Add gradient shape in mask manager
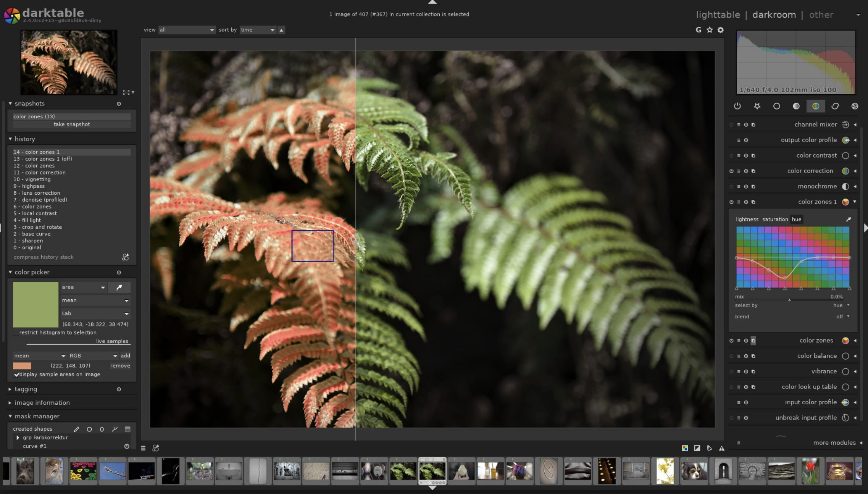The image size is (868, 494). [x=127, y=429]
